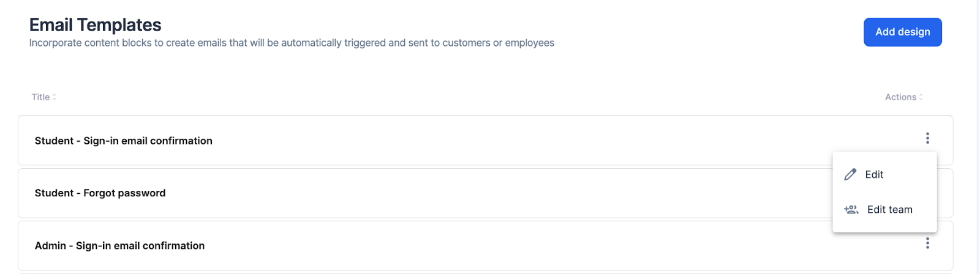The width and height of the screenshot is (980, 274).
Task: Sort the list by the Title column header
Action: pyautogui.click(x=40, y=97)
